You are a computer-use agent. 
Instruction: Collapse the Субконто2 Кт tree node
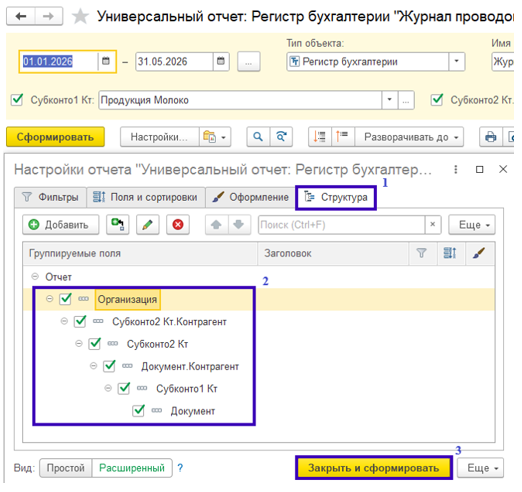(x=79, y=343)
